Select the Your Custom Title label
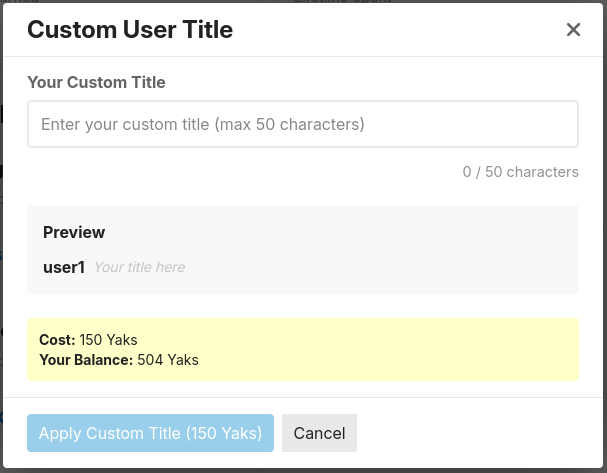The height and width of the screenshot is (473, 607). 96,82
